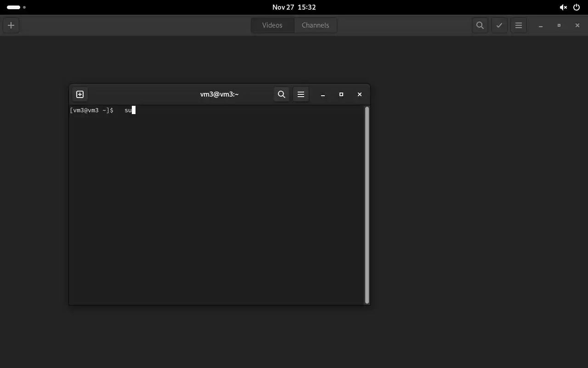The image size is (588, 368).
Task: Open Activities overview from top bar
Action: click(x=16, y=7)
